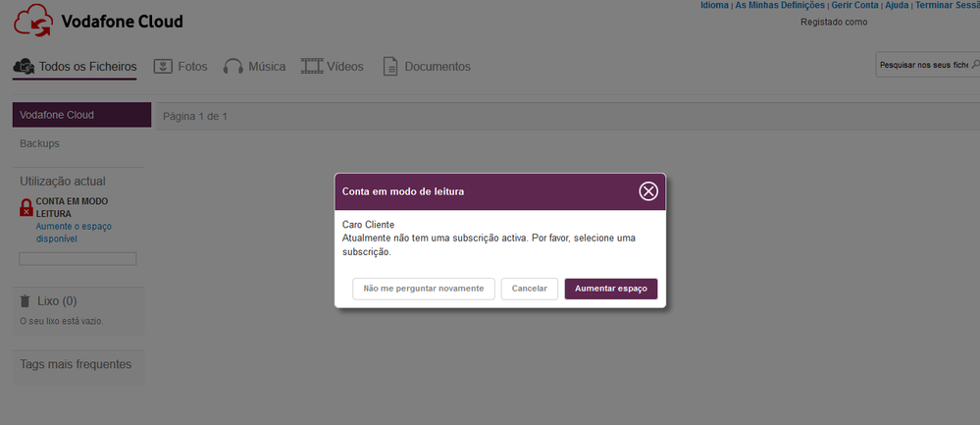Click the Tags mais frequentes heading
Viewport: 980px width, 425px height.
pos(76,364)
